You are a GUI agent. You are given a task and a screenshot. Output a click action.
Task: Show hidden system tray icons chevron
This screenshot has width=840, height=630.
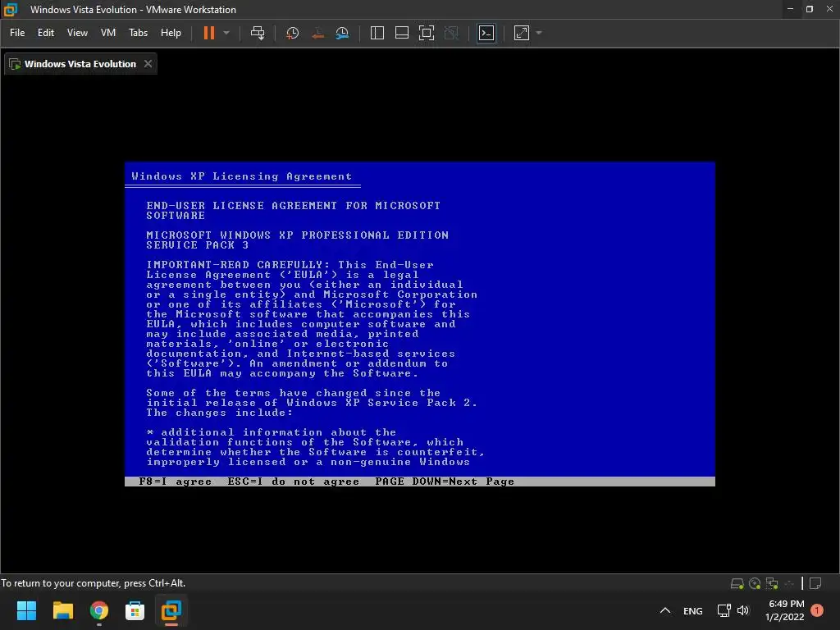(x=665, y=610)
